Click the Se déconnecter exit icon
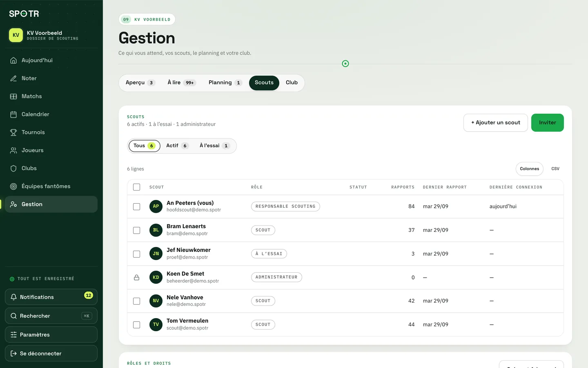Viewport: 588px width, 368px height. [13, 353]
